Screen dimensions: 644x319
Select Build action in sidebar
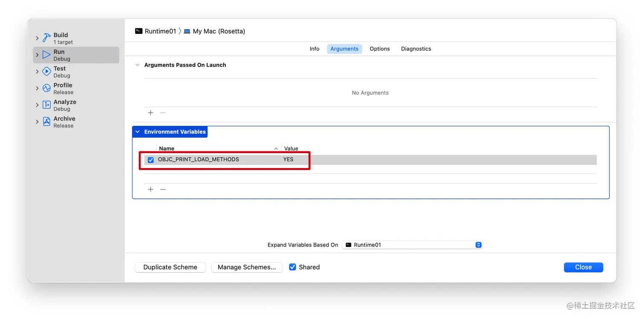(x=76, y=38)
